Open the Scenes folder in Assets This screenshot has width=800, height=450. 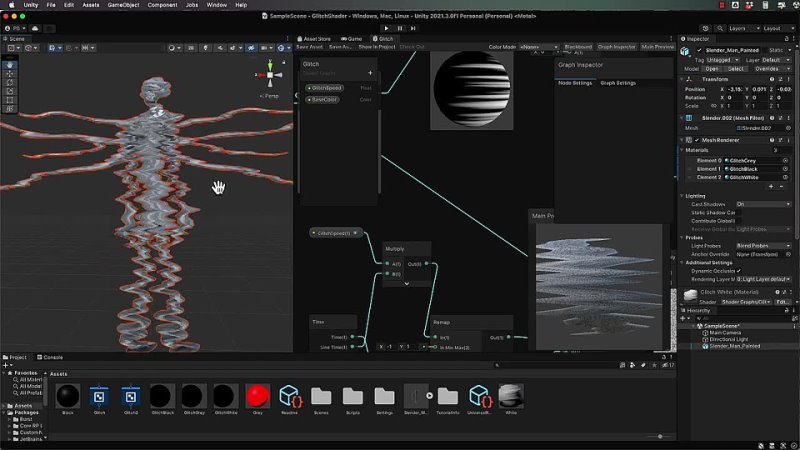click(x=321, y=399)
